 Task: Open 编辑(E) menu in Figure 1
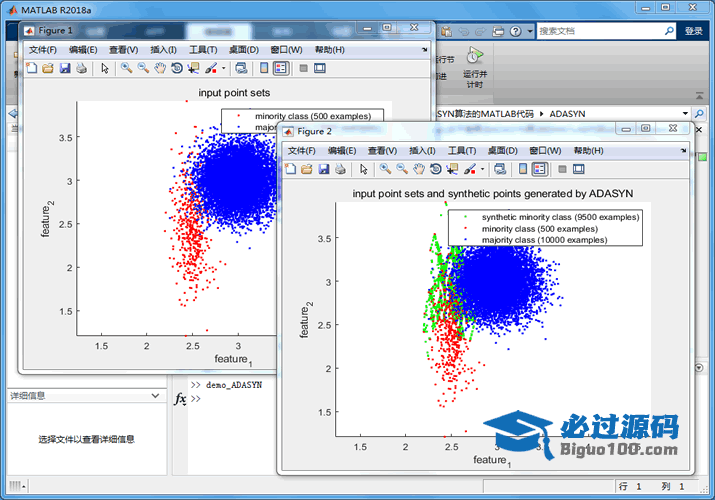pos(83,50)
